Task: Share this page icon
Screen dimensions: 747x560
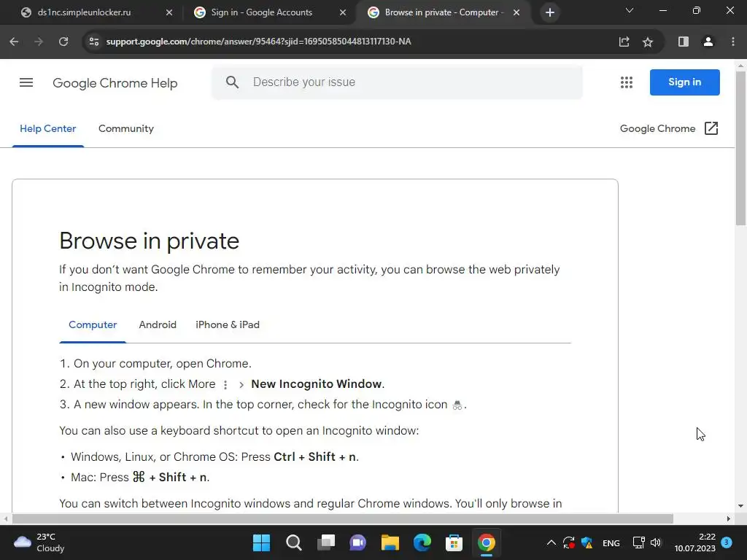Action: pos(624,42)
